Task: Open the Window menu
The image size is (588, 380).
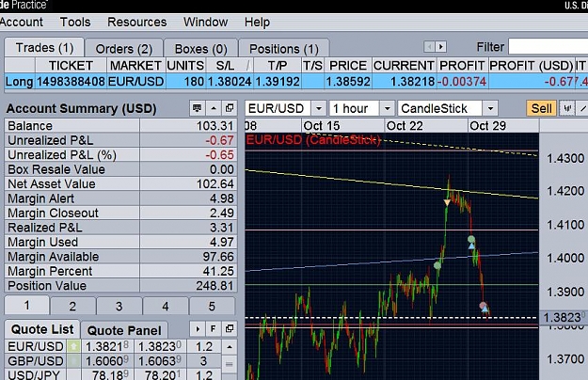Action: point(205,23)
